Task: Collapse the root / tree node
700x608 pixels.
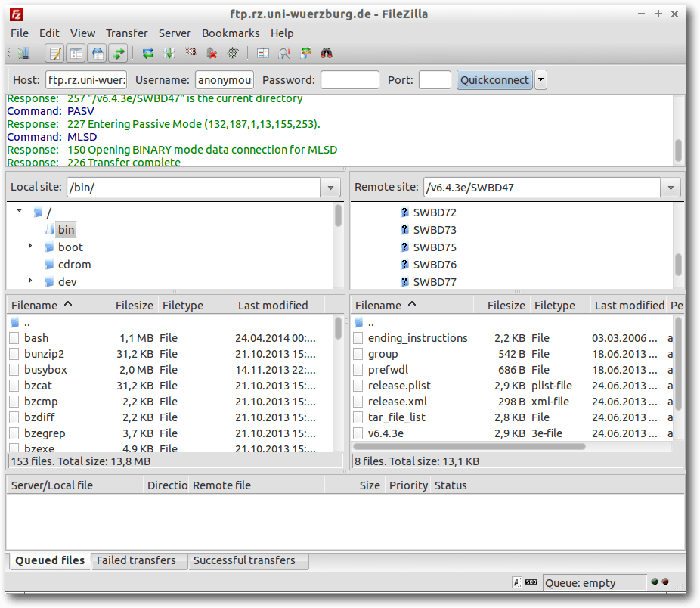Action: [19, 210]
